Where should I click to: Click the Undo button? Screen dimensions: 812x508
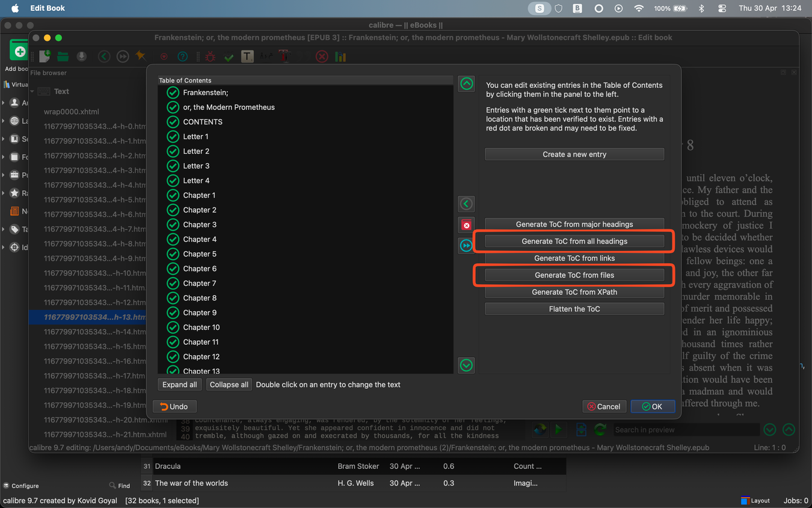pos(174,407)
